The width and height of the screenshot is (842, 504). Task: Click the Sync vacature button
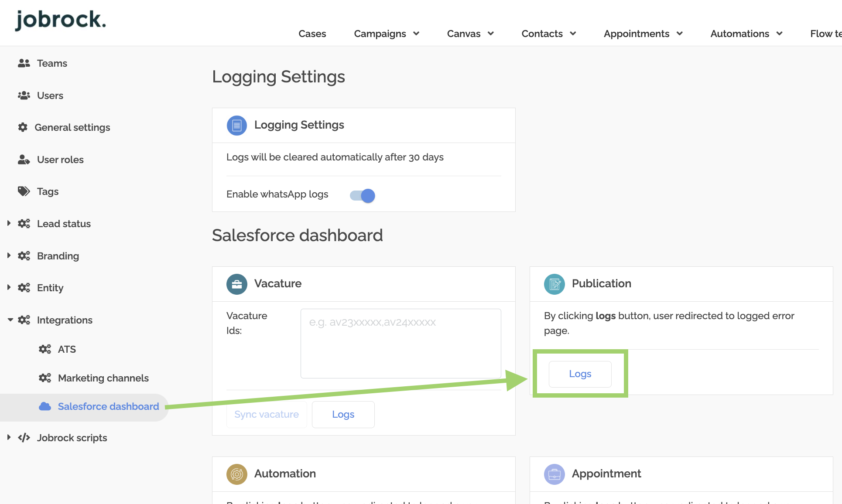pos(267,415)
